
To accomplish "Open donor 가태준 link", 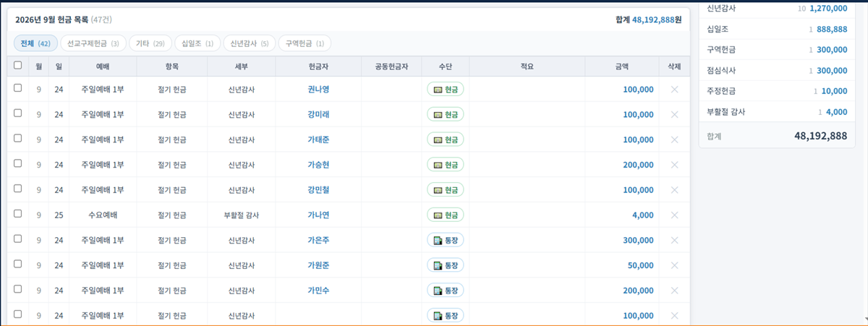I will (318, 140).
